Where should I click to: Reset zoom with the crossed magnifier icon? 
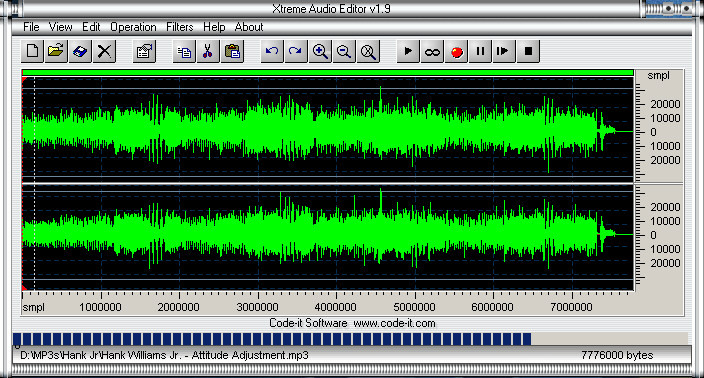point(368,51)
